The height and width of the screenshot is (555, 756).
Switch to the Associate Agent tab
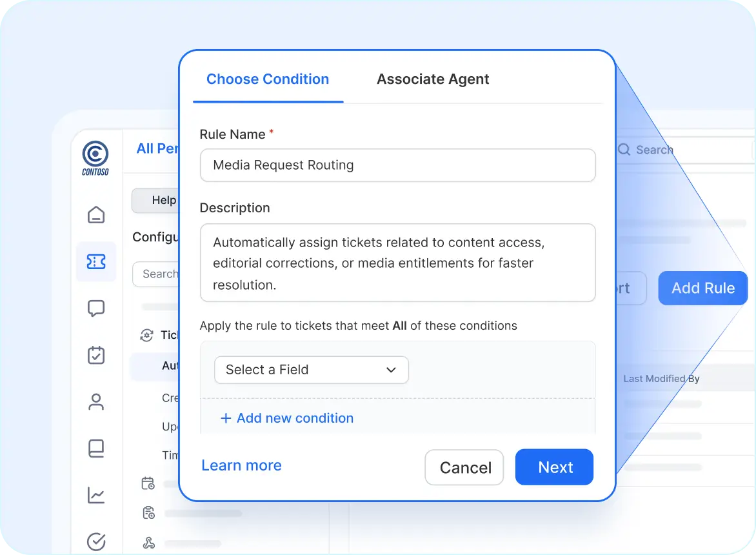point(433,79)
